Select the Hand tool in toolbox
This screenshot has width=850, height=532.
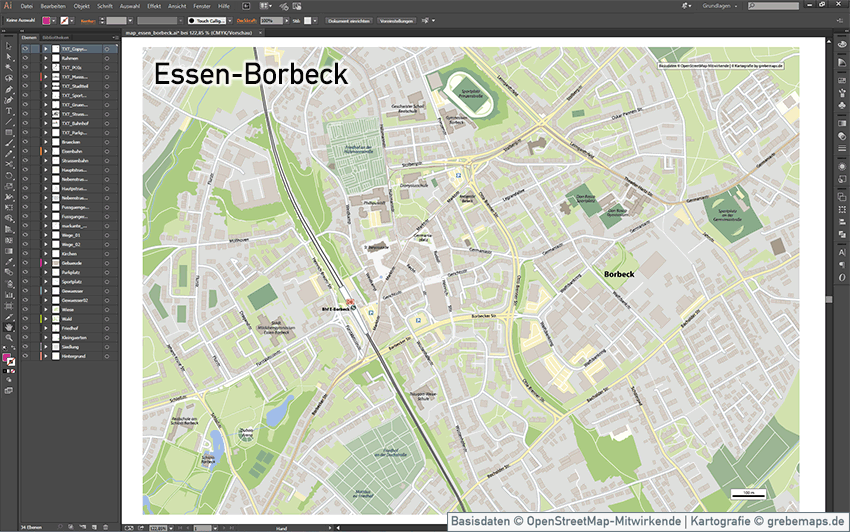pyautogui.click(x=9, y=326)
